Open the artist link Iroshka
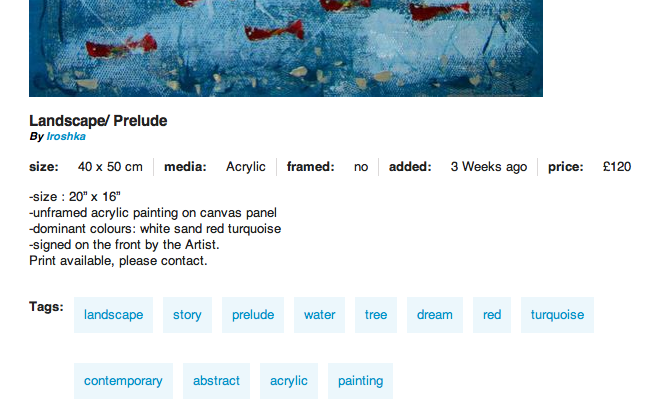 click(x=66, y=137)
